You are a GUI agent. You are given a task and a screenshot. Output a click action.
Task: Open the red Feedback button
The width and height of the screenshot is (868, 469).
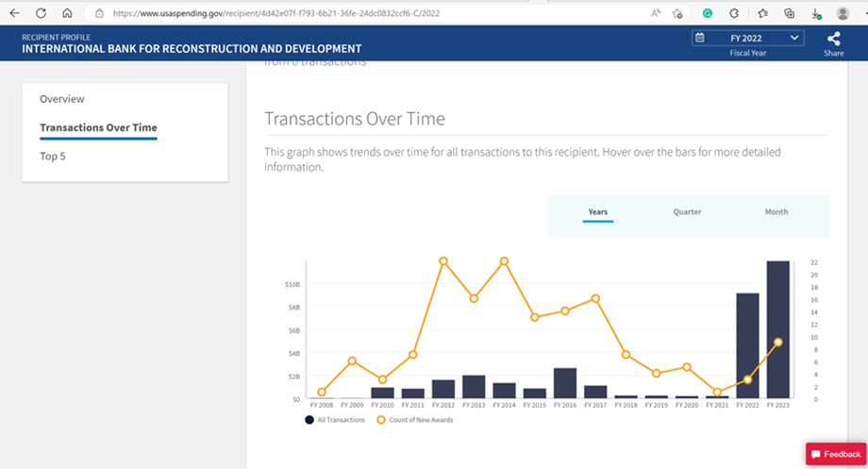pyautogui.click(x=836, y=454)
